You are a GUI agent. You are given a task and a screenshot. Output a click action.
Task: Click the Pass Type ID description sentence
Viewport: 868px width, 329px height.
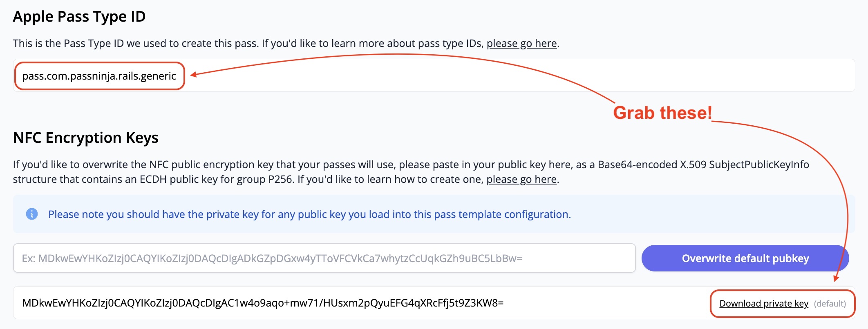245,43
